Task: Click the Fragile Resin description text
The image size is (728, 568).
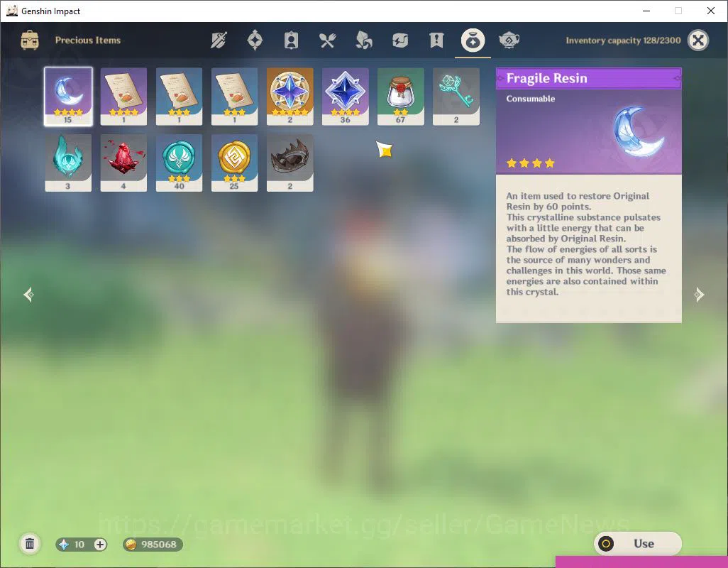Action: pos(586,244)
